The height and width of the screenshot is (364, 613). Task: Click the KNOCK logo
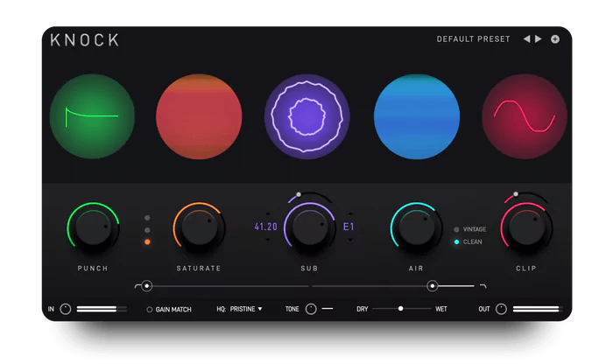(85, 40)
